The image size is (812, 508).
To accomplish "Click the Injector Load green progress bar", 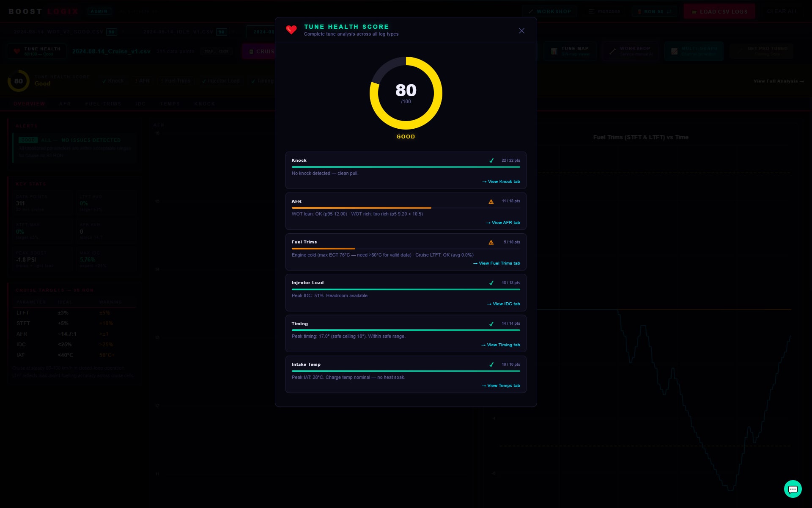I will (406, 290).
